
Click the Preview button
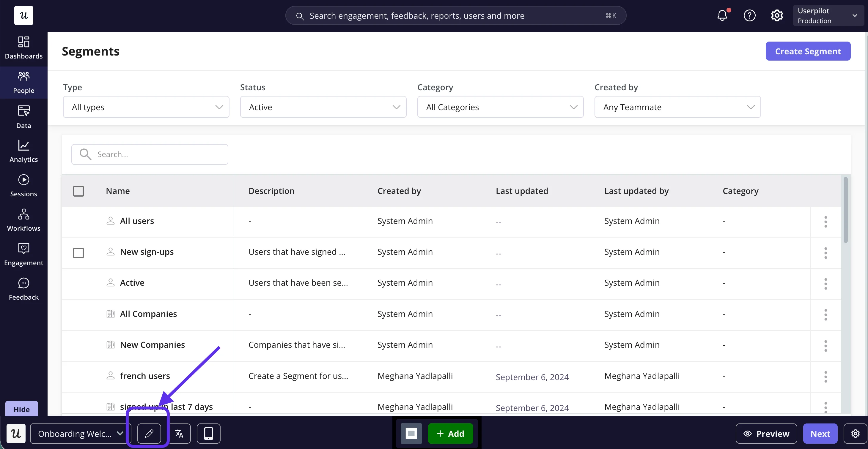point(766,434)
